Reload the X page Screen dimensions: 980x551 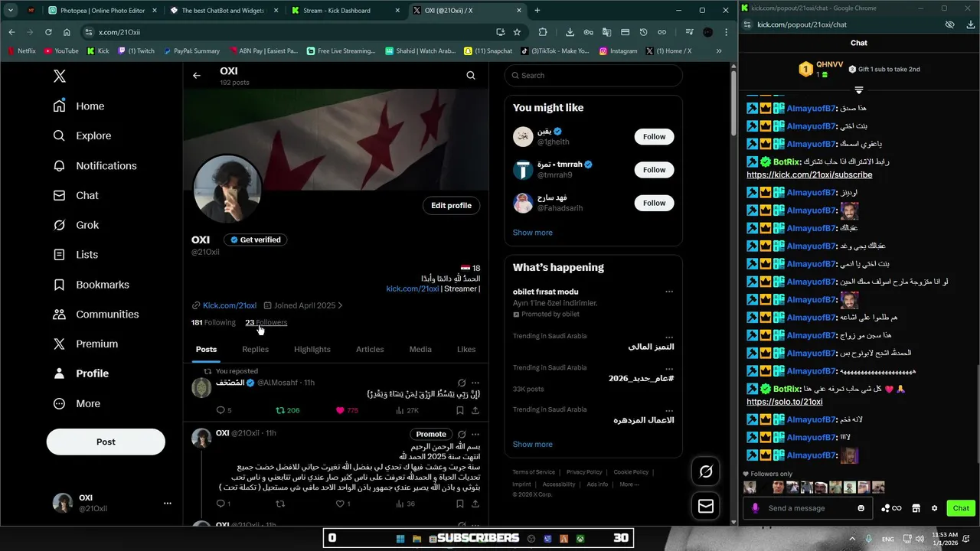48,32
